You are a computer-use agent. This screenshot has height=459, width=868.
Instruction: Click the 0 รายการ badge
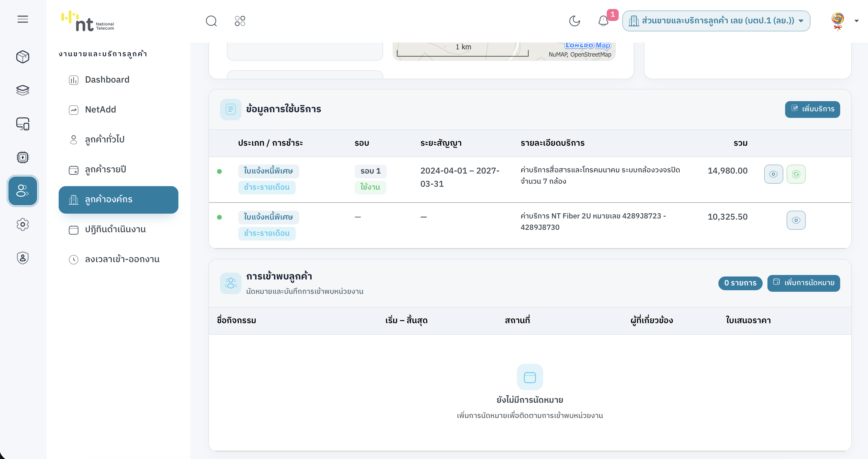point(740,283)
